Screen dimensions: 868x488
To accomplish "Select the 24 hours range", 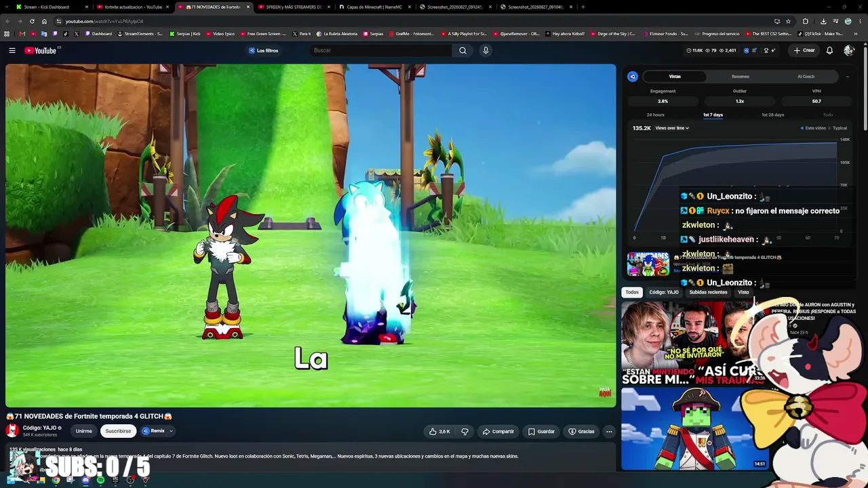I will pyautogui.click(x=655, y=115).
